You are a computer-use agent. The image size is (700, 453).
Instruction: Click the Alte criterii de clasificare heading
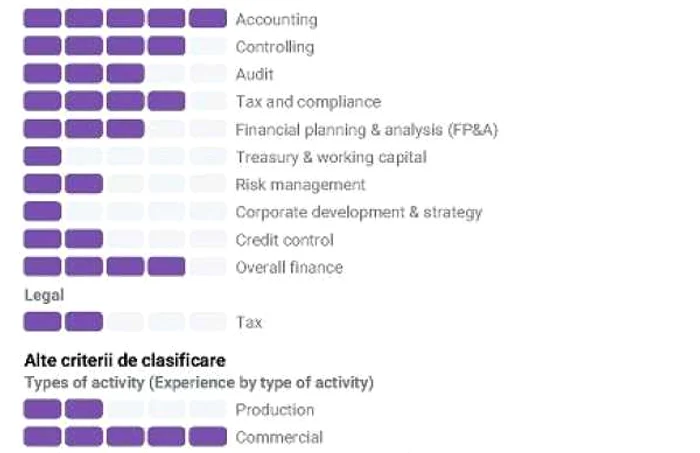[x=125, y=360]
